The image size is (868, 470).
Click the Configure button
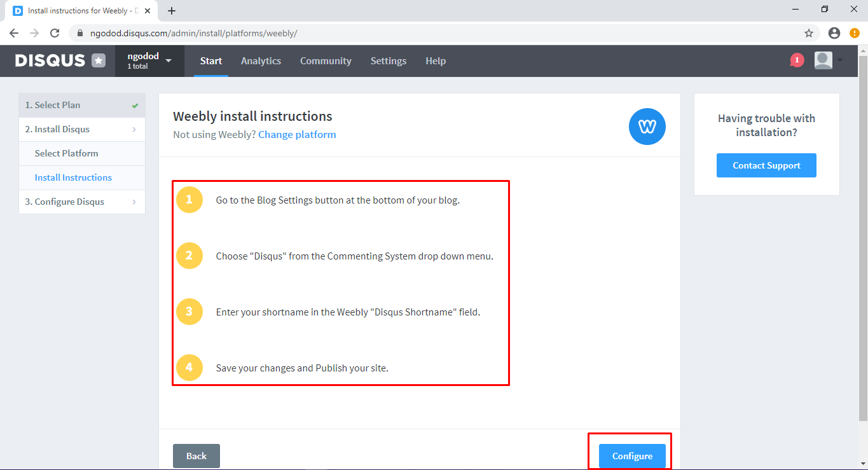pos(632,456)
